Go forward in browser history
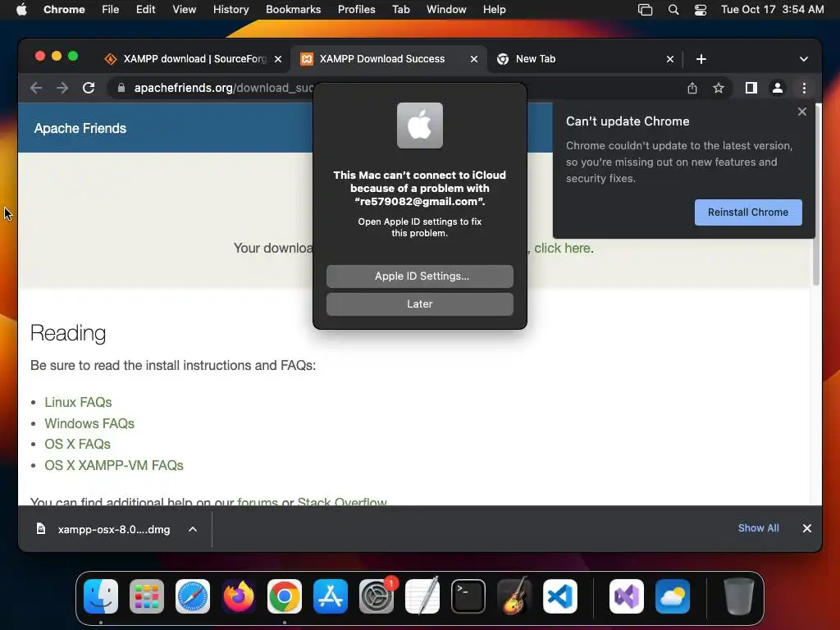The width and height of the screenshot is (840, 630). click(x=62, y=88)
